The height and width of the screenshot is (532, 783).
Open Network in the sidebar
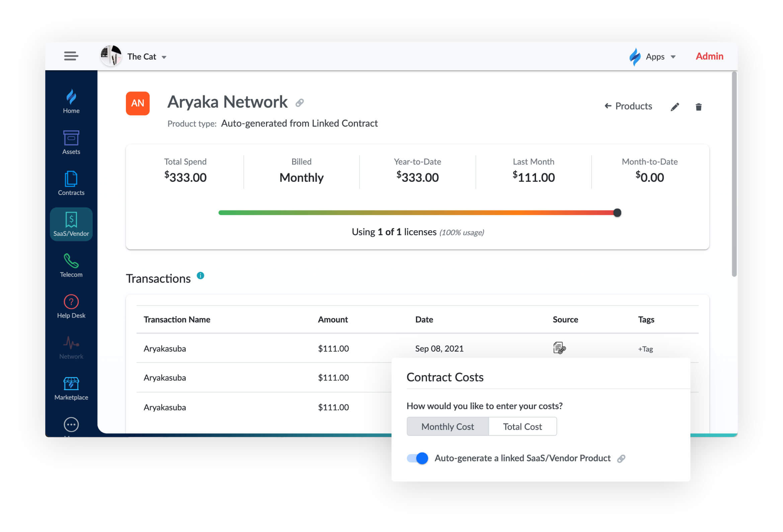coord(71,347)
